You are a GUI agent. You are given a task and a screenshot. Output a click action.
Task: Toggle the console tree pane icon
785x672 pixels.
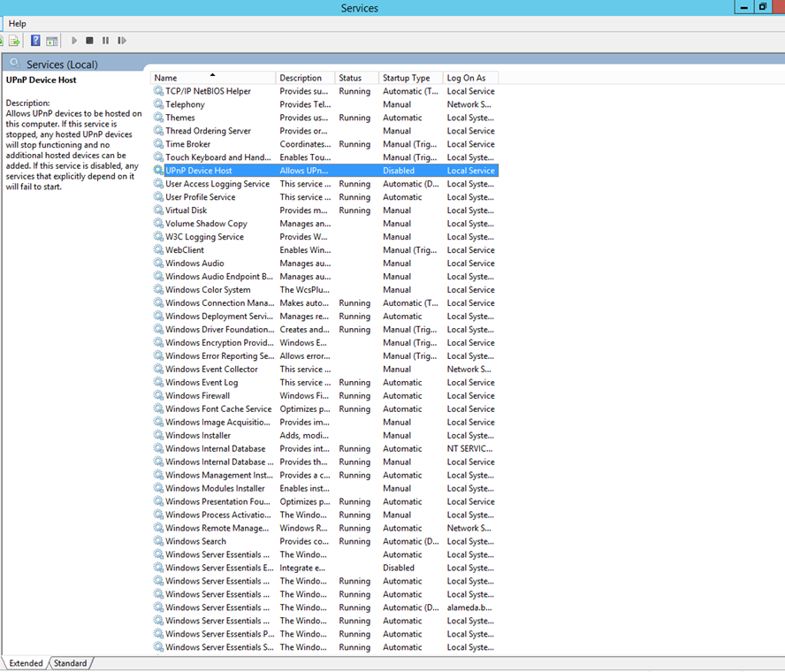pos(51,40)
